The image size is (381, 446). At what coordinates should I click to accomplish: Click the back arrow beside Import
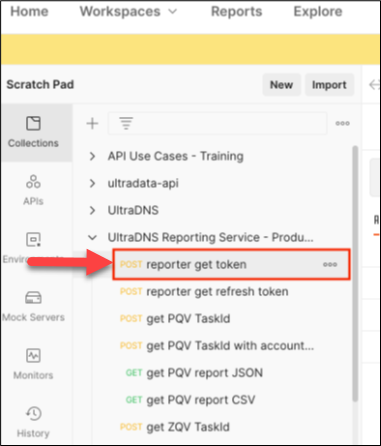[x=374, y=85]
